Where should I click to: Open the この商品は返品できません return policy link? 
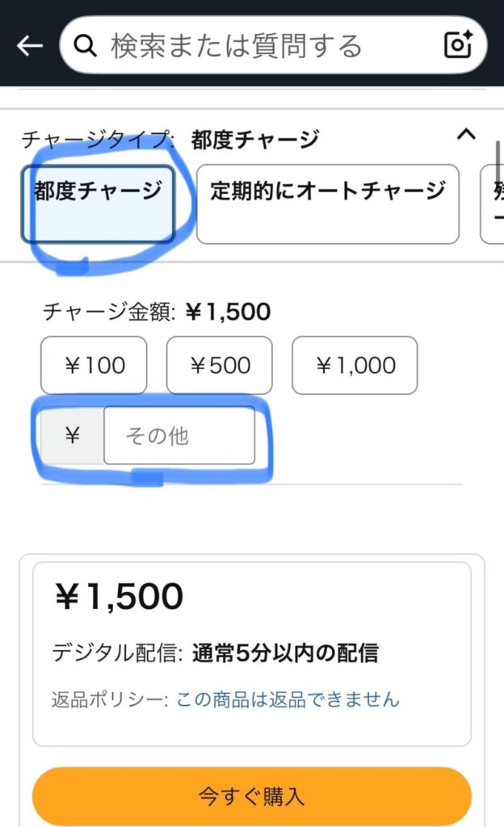[x=288, y=699]
